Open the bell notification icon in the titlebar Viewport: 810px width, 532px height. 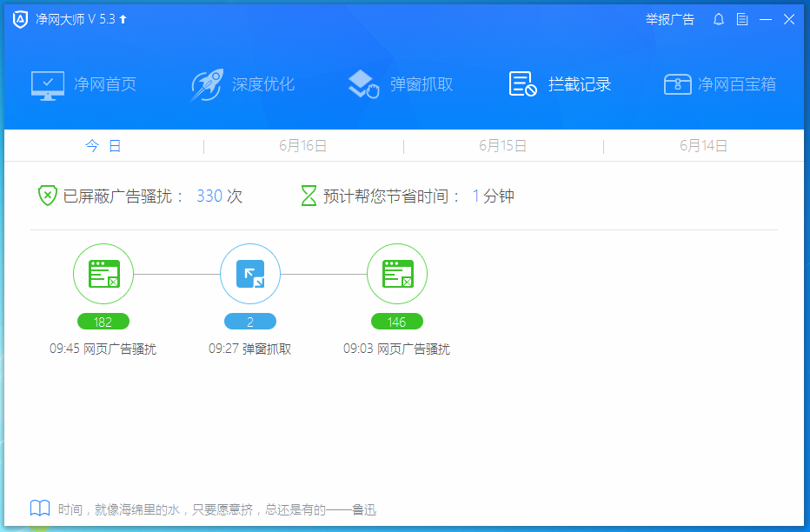coord(719,18)
